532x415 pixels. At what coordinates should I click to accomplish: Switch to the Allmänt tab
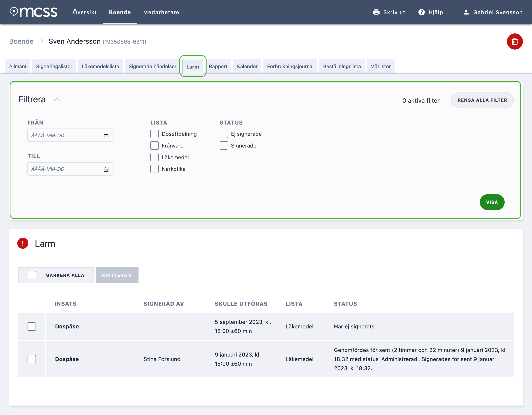pos(18,66)
